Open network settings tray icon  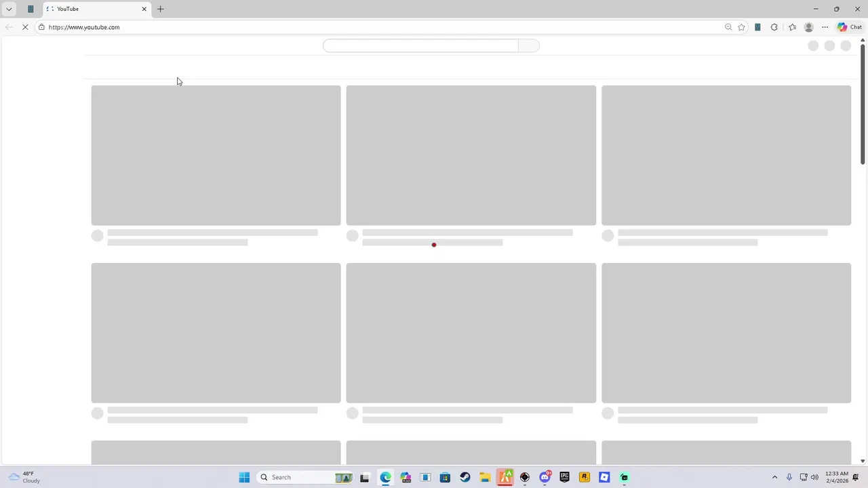pyautogui.click(x=804, y=477)
